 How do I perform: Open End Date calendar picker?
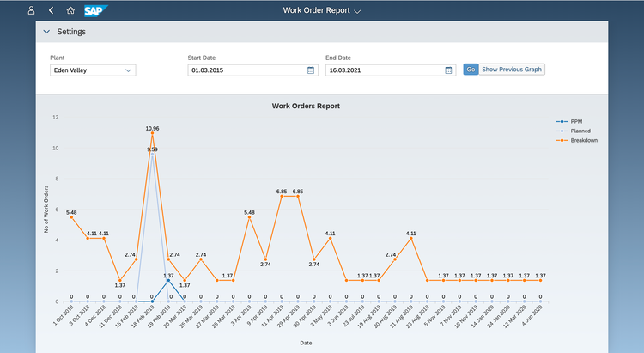pos(448,70)
